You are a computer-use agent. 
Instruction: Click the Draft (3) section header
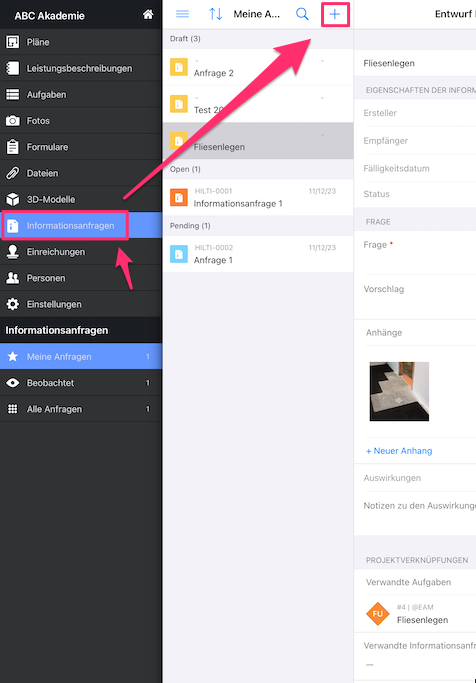click(x=258, y=39)
